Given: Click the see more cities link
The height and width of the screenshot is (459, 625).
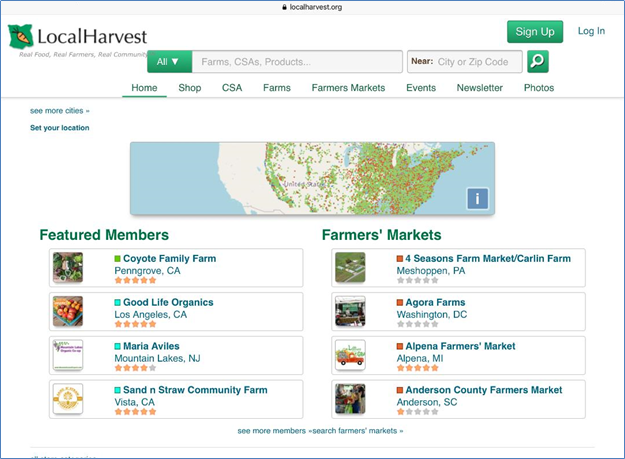Looking at the screenshot, I should (x=59, y=111).
